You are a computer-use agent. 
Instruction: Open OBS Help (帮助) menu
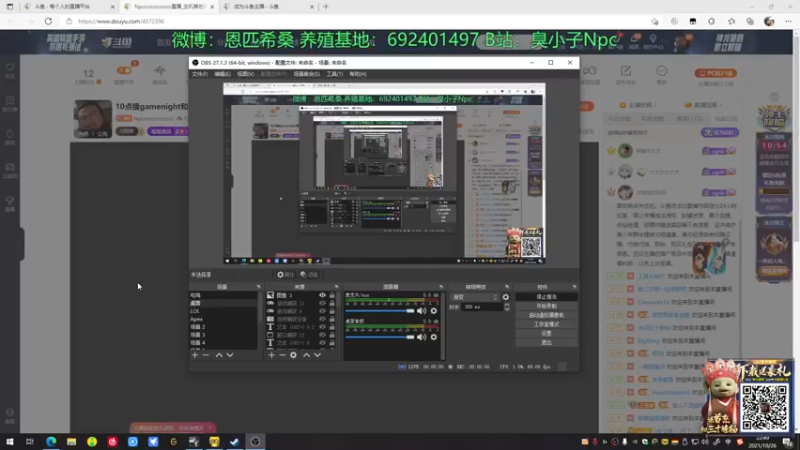(x=358, y=74)
